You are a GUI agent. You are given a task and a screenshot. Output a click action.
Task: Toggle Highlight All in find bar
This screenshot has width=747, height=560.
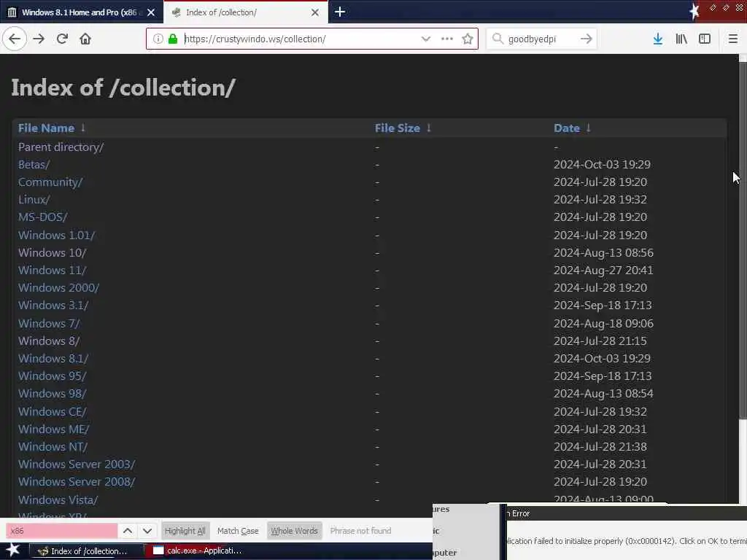tap(185, 531)
